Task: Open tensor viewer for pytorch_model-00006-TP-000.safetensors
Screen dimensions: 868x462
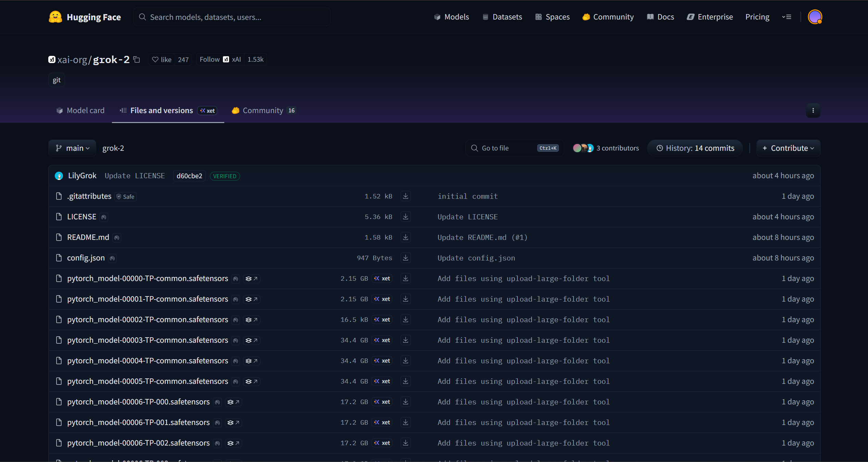Action: tap(233, 402)
